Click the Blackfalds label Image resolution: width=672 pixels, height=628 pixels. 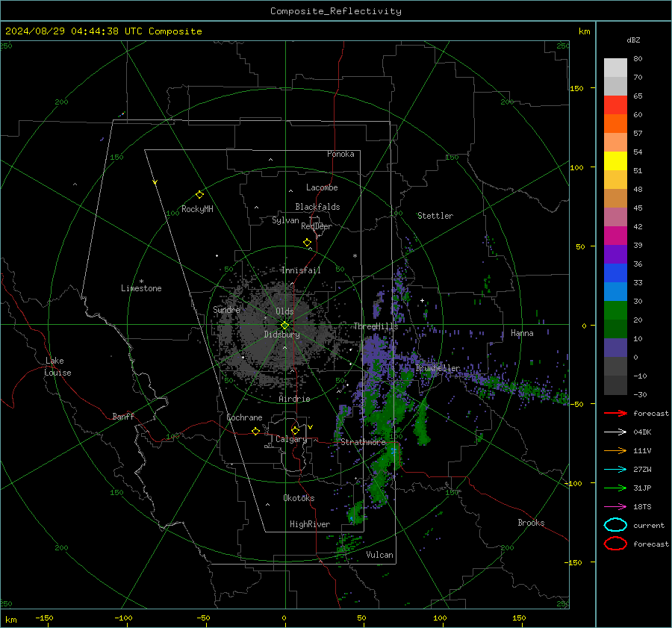(x=317, y=207)
